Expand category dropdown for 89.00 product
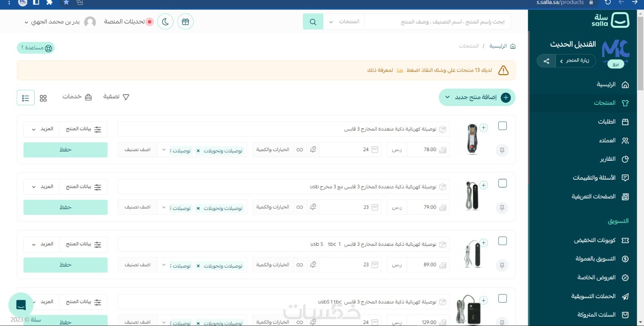Image resolution: width=644 pixels, height=326 pixels. tap(163, 265)
